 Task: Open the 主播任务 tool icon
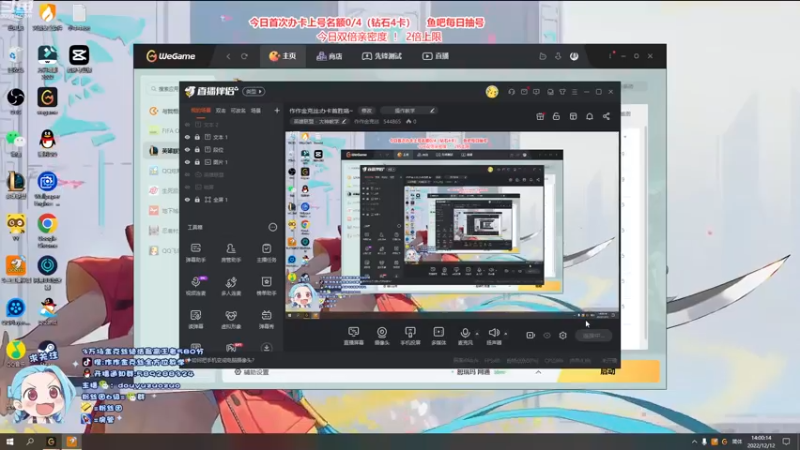266,252
